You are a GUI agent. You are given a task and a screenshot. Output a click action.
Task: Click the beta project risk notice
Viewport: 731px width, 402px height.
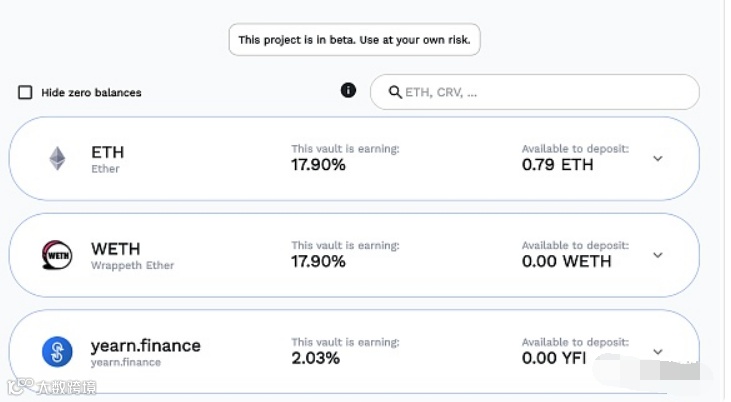[x=354, y=40]
